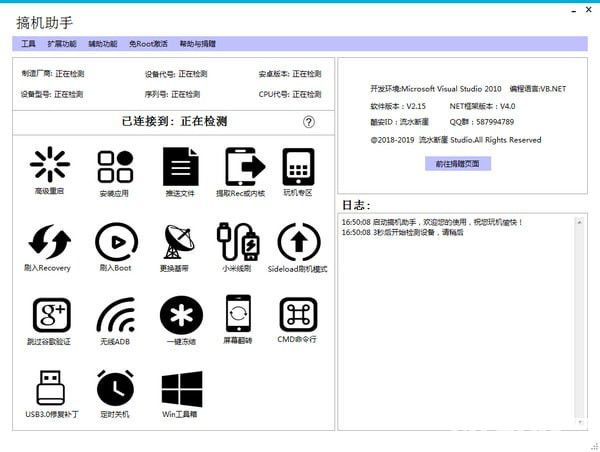Select the 序列号: 正在检测 field
The width and height of the screenshot is (600, 452).
(172, 94)
